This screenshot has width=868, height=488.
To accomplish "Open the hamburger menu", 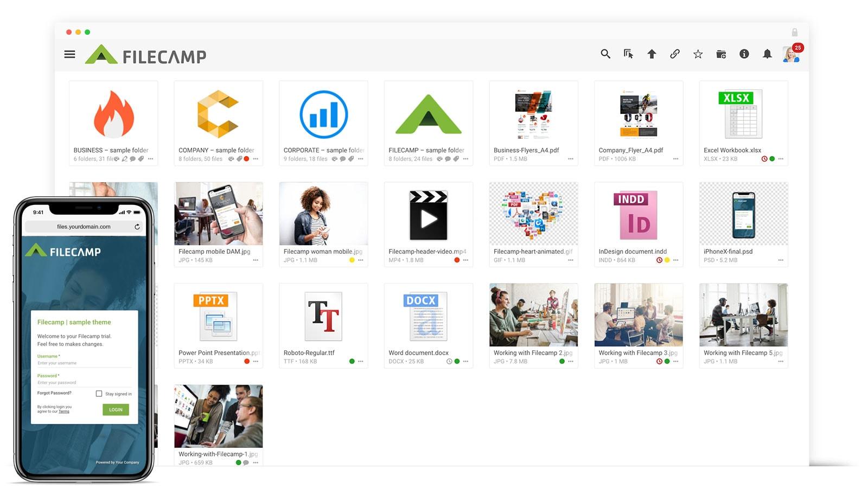I will click(69, 54).
